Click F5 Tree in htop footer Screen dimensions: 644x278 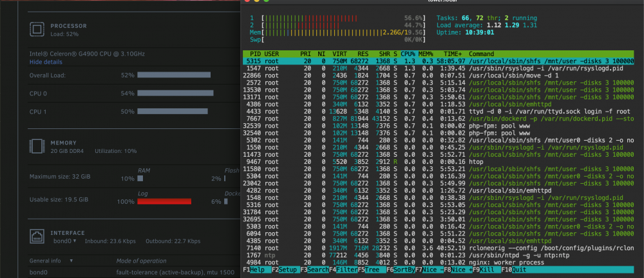point(372,270)
